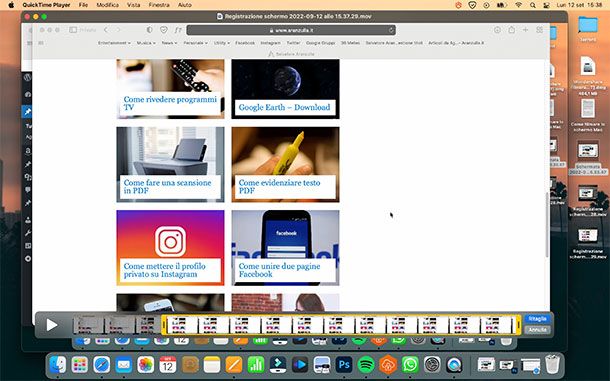Select the Registrazione scherm...28.mov desktop file
The image size is (610, 381).
coord(588,193)
